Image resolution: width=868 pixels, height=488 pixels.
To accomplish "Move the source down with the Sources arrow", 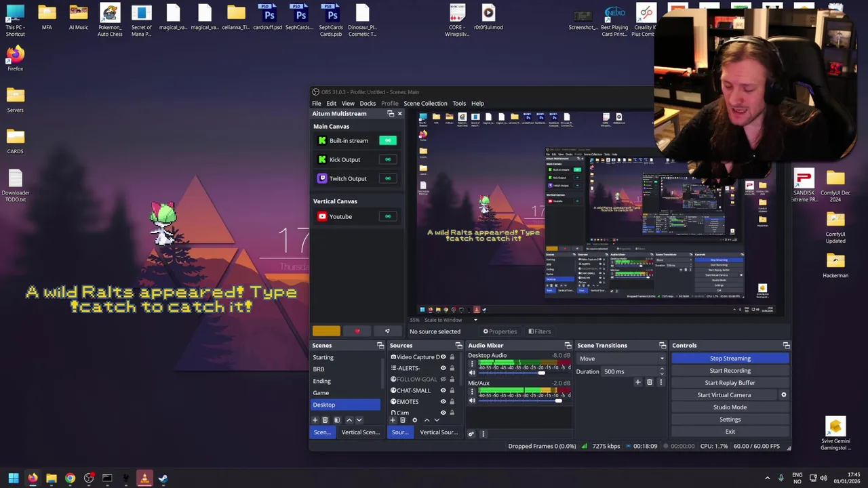I will pyautogui.click(x=437, y=420).
